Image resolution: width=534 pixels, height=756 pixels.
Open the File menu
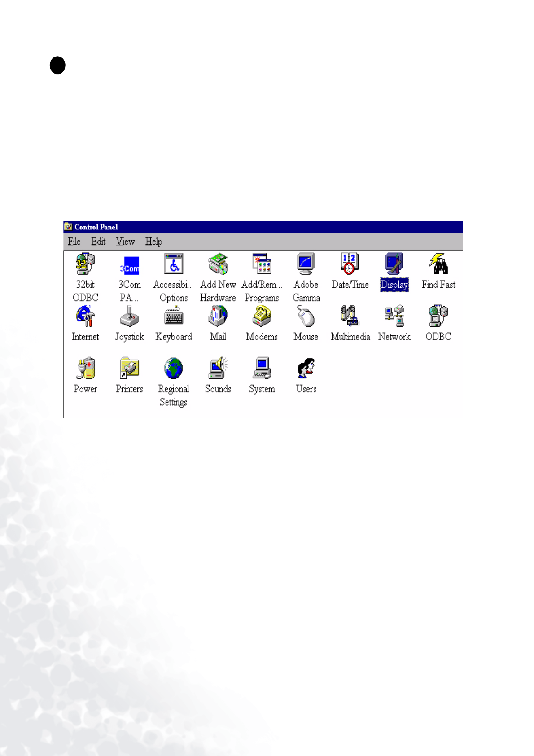pyautogui.click(x=74, y=242)
